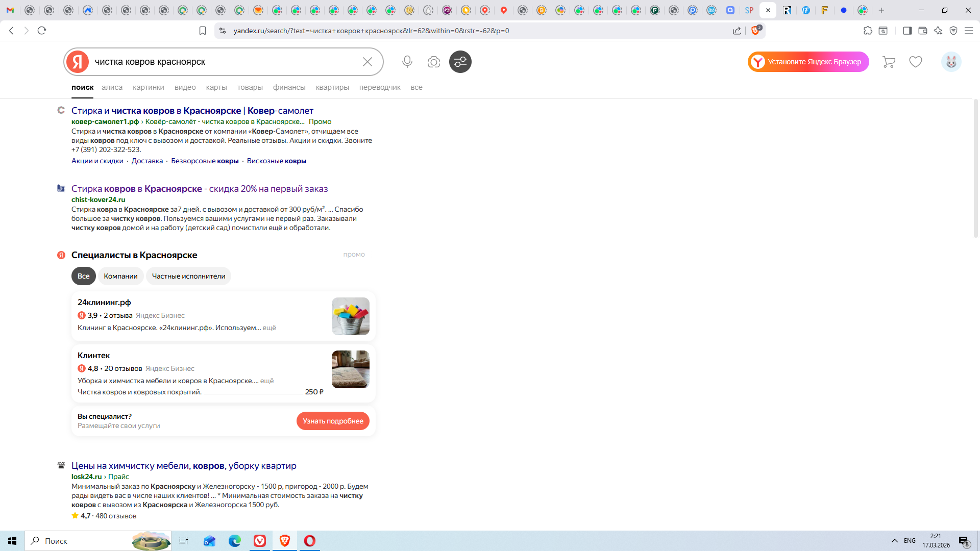Click the Клинтек carpet thumbnail

(x=350, y=369)
